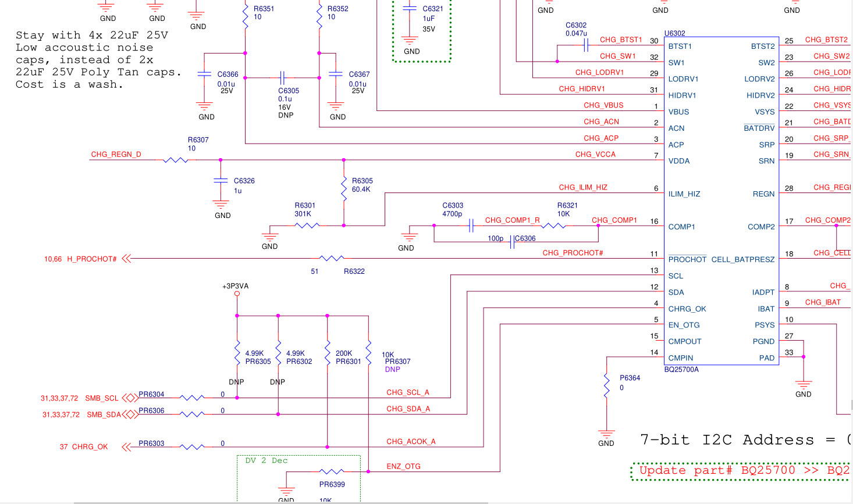Click the CHG_COMP1_R net label
The image size is (853, 504).
pos(513,220)
